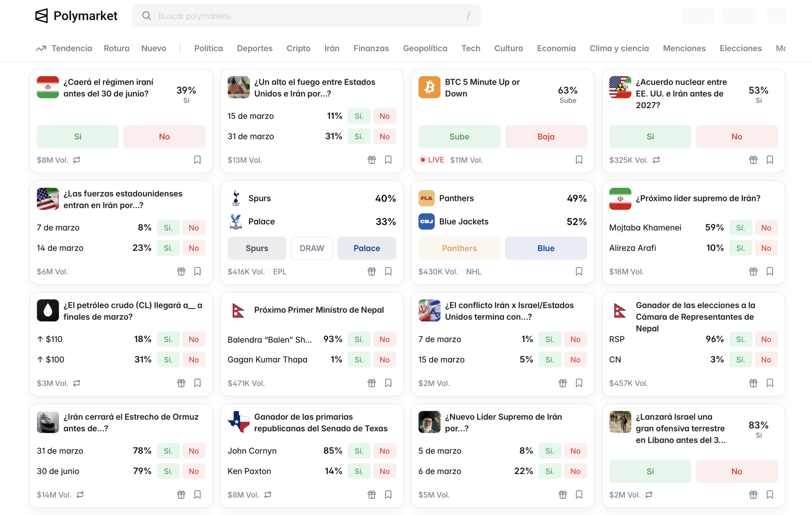Viewport: 812px width, 515px height.
Task: Choose DRAW on Spurs vs Palace
Action: 311,248
